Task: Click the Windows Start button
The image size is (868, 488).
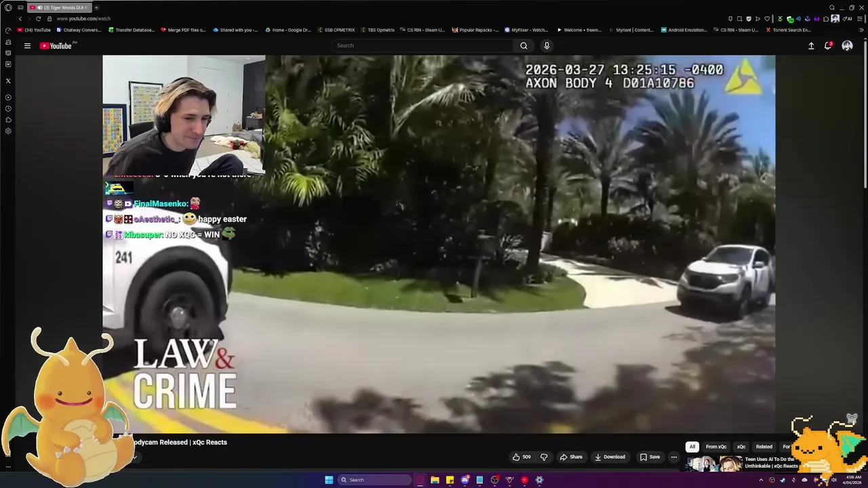Action: pos(329,480)
